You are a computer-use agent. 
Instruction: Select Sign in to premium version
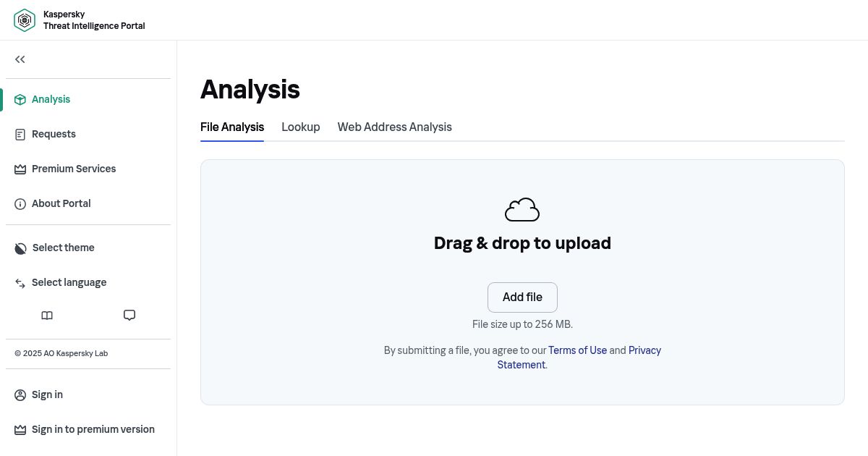[93, 429]
